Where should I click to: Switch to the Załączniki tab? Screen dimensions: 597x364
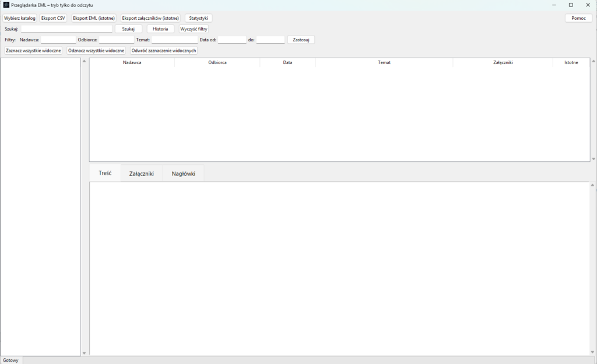141,174
